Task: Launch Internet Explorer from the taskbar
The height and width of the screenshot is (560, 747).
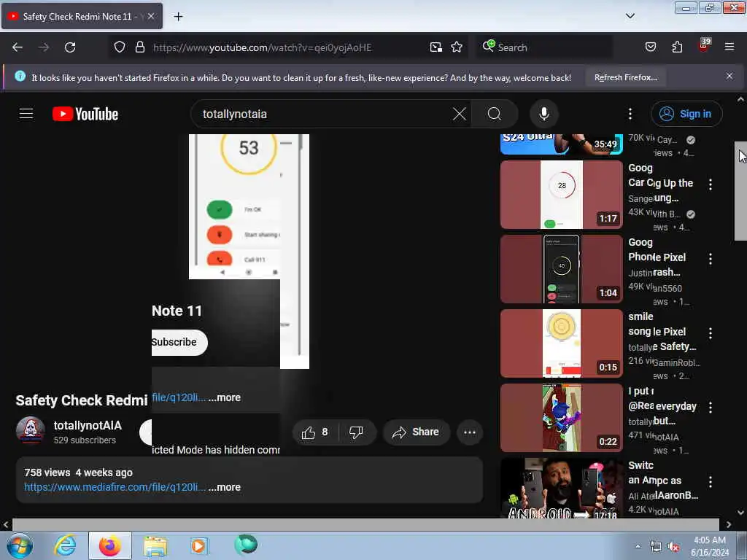Action: point(65,545)
